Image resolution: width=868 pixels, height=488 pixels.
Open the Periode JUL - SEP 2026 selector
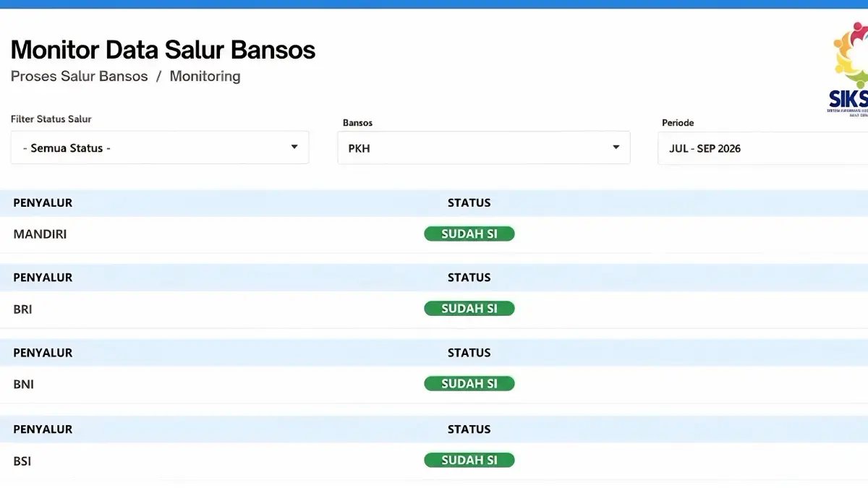(762, 148)
